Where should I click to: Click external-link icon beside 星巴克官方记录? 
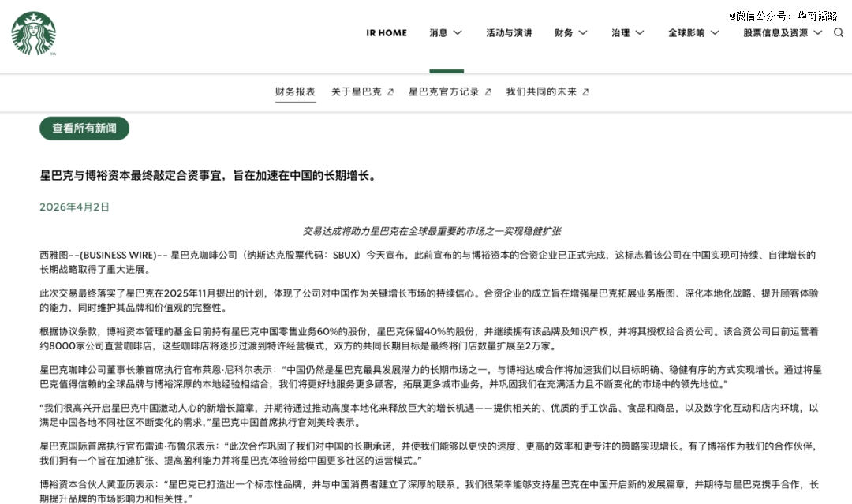(x=488, y=92)
